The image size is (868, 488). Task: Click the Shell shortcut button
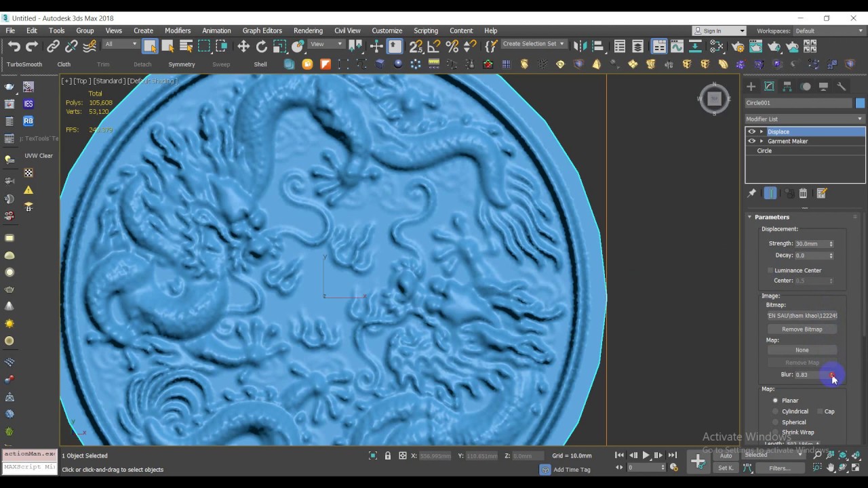point(260,64)
